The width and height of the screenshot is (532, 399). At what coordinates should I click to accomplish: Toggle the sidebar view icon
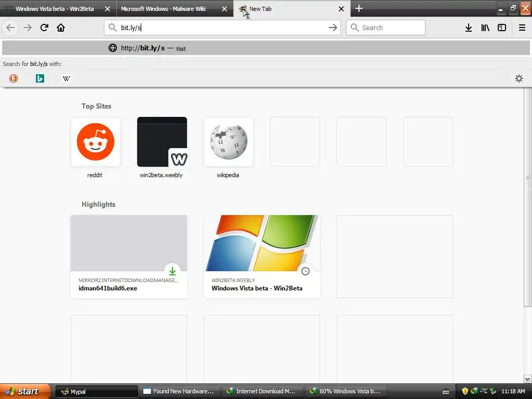tap(502, 28)
